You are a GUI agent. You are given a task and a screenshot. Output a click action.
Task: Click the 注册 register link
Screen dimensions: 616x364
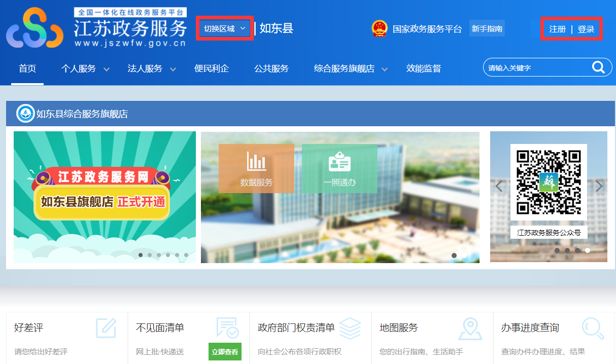[x=558, y=29]
